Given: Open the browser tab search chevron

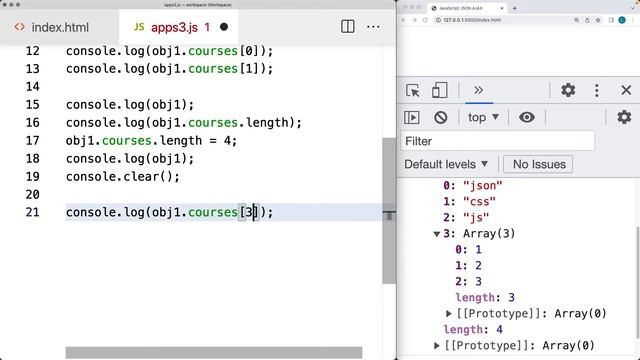Looking at the screenshot, I should coord(633,8).
